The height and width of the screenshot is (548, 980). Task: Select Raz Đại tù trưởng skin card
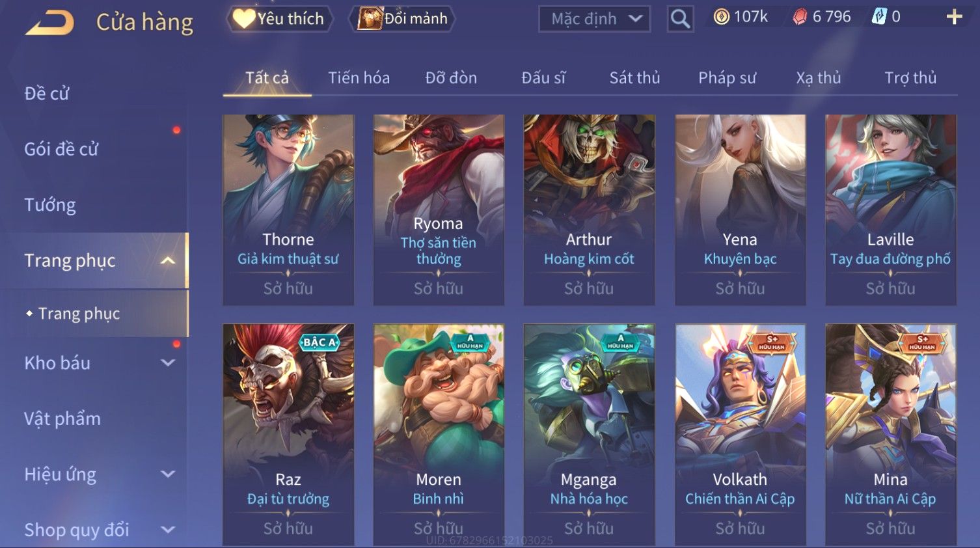(288, 434)
